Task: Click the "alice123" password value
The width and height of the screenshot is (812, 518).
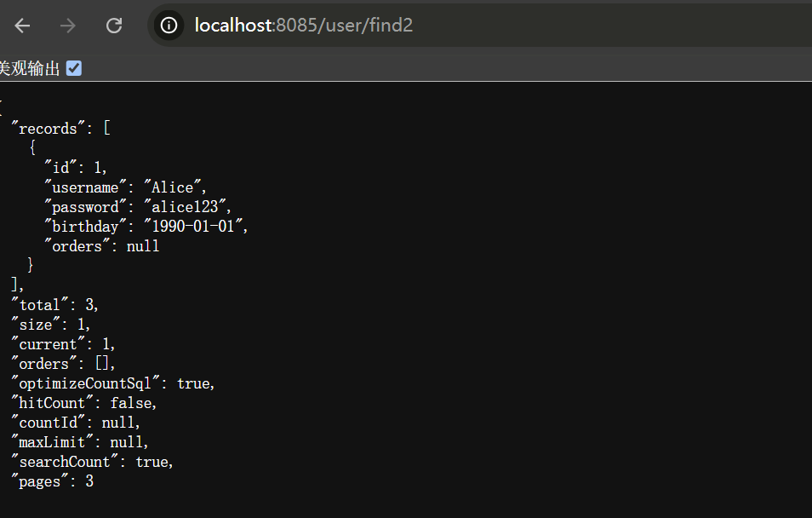Action: coord(187,207)
